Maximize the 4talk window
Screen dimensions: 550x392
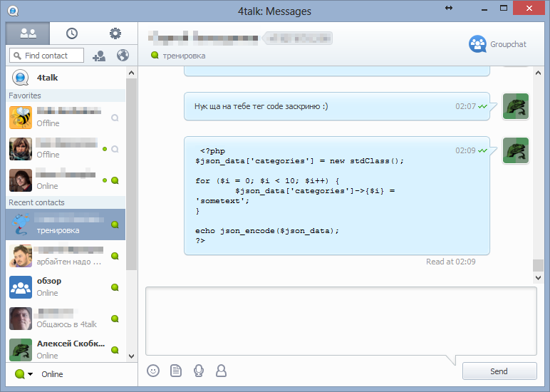[504, 8]
